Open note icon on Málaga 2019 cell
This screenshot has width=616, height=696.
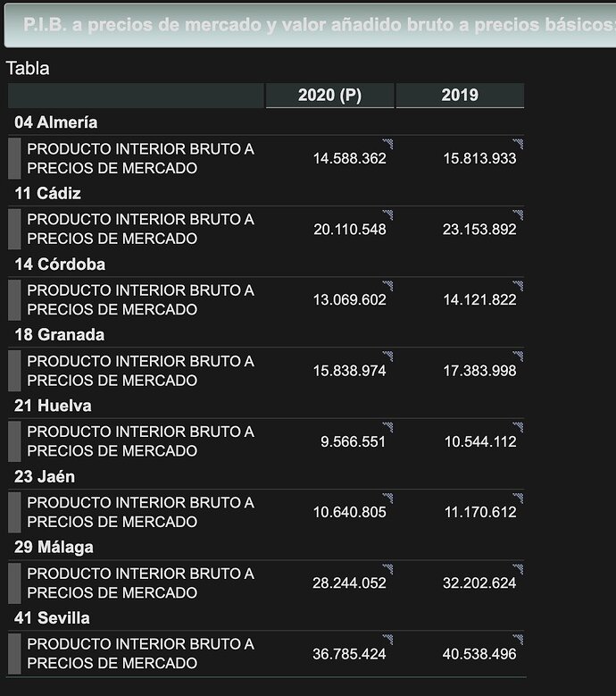click(518, 568)
